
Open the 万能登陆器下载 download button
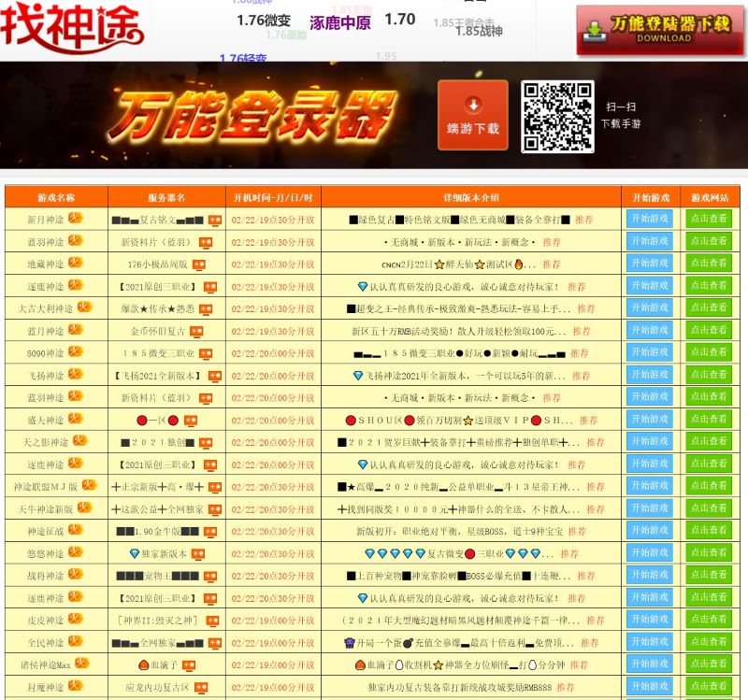pyautogui.click(x=660, y=31)
